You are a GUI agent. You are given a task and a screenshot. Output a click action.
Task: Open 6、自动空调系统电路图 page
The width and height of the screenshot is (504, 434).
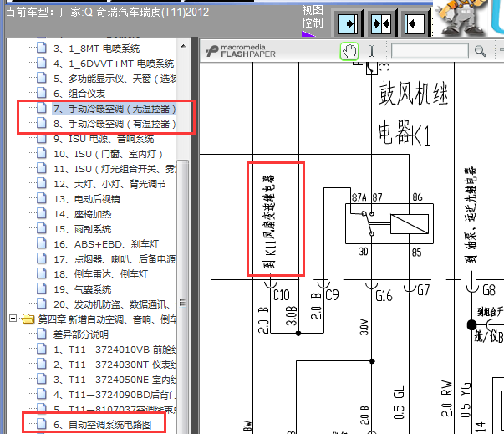(x=103, y=425)
